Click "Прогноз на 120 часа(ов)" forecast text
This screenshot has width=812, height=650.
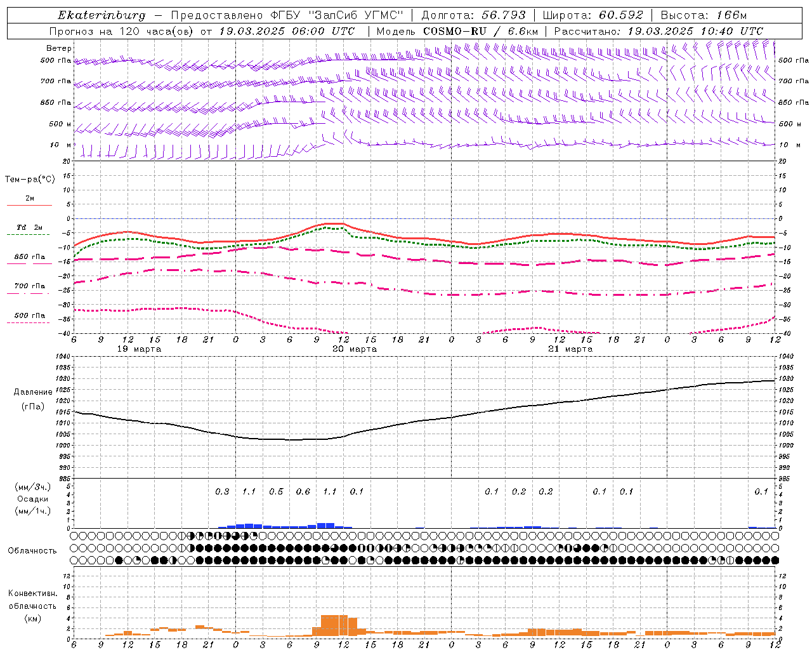(122, 31)
